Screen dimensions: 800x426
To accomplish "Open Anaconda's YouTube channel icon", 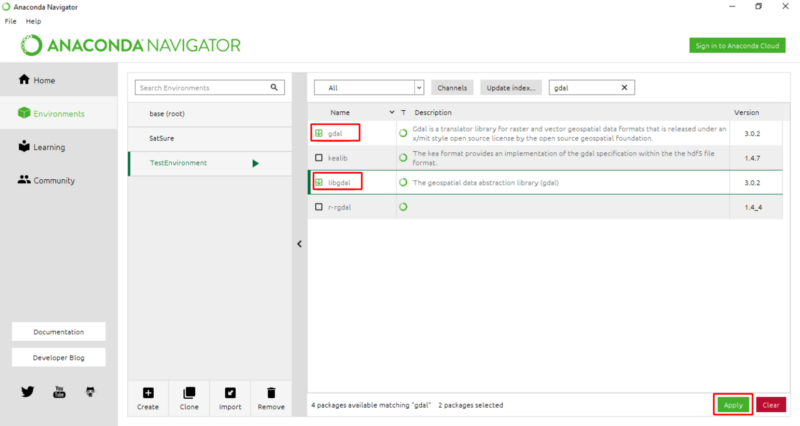I will pyautogui.click(x=59, y=392).
